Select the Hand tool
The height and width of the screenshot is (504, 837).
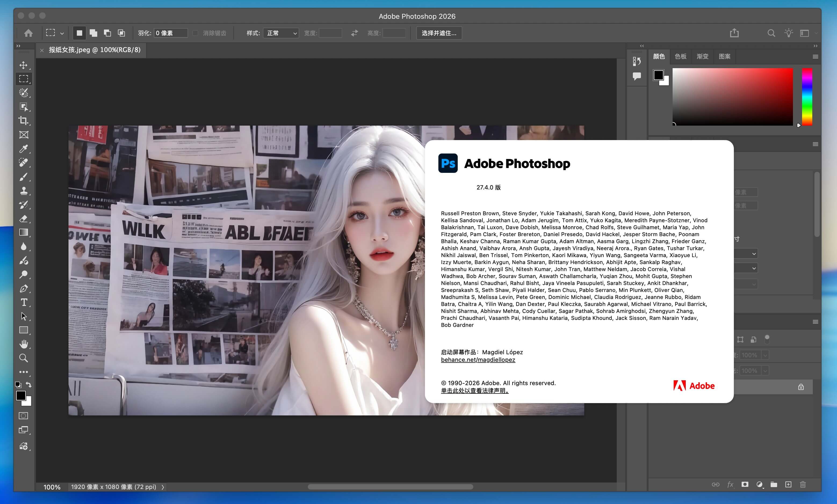coord(23,344)
